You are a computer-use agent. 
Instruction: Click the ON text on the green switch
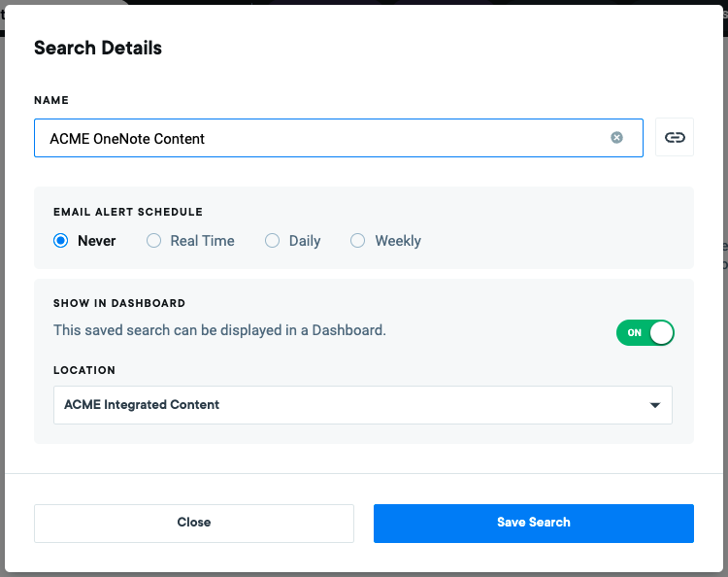pyautogui.click(x=634, y=332)
